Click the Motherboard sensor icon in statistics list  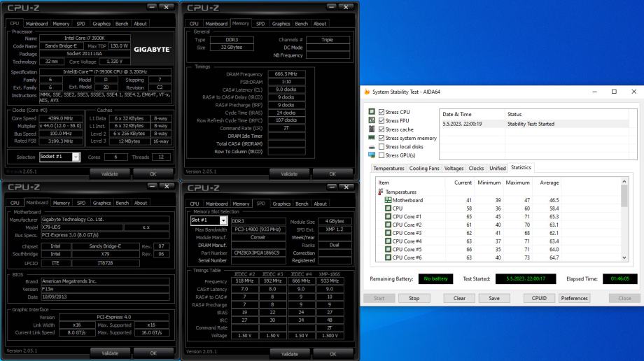[x=388, y=200]
